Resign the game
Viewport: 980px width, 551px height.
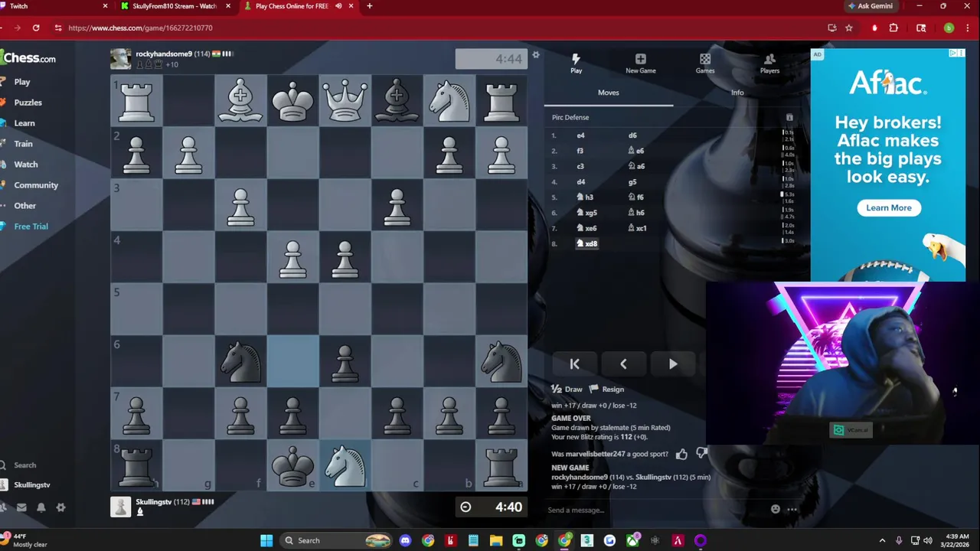607,390
